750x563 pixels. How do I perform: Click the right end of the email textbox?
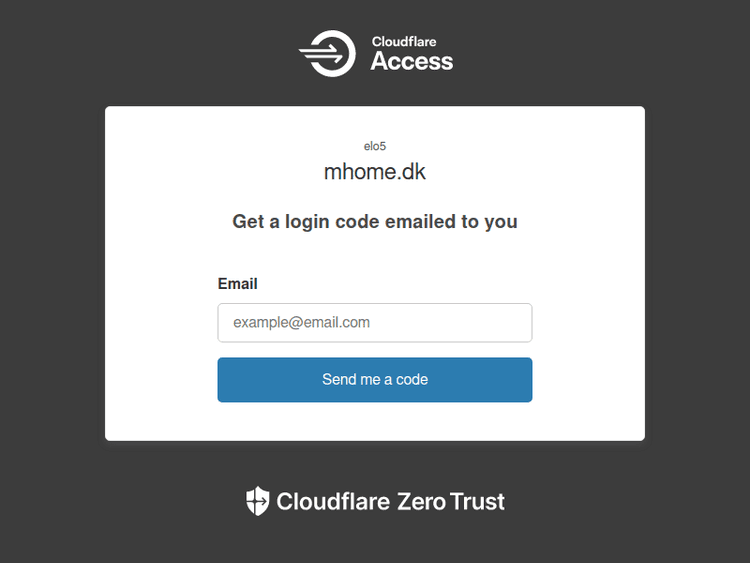click(x=518, y=323)
